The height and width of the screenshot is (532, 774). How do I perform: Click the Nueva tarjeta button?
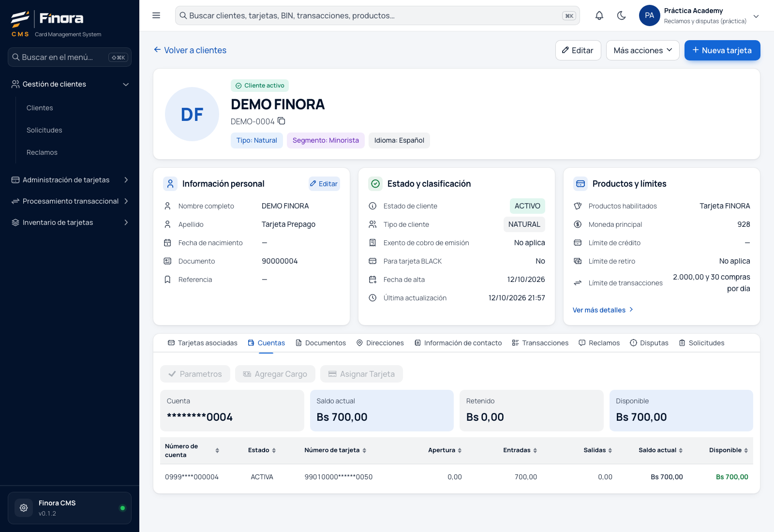(722, 50)
